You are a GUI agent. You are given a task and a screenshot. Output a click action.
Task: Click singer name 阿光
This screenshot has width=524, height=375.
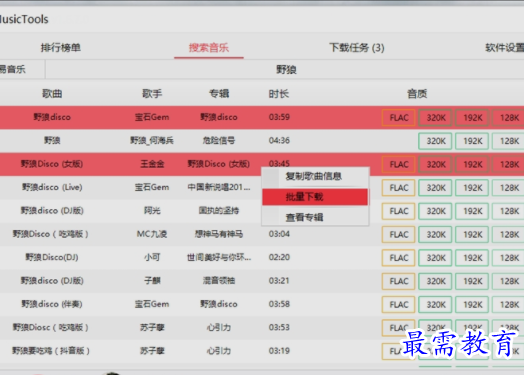[152, 211]
